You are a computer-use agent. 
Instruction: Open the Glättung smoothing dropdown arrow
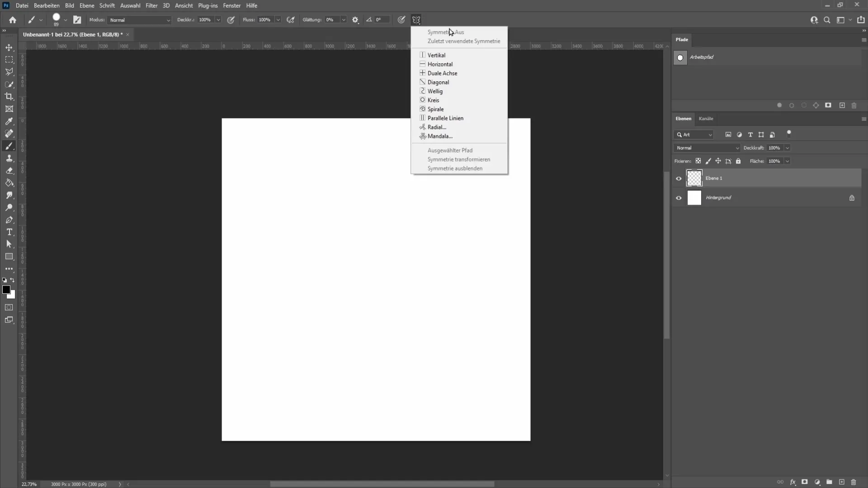click(x=344, y=20)
